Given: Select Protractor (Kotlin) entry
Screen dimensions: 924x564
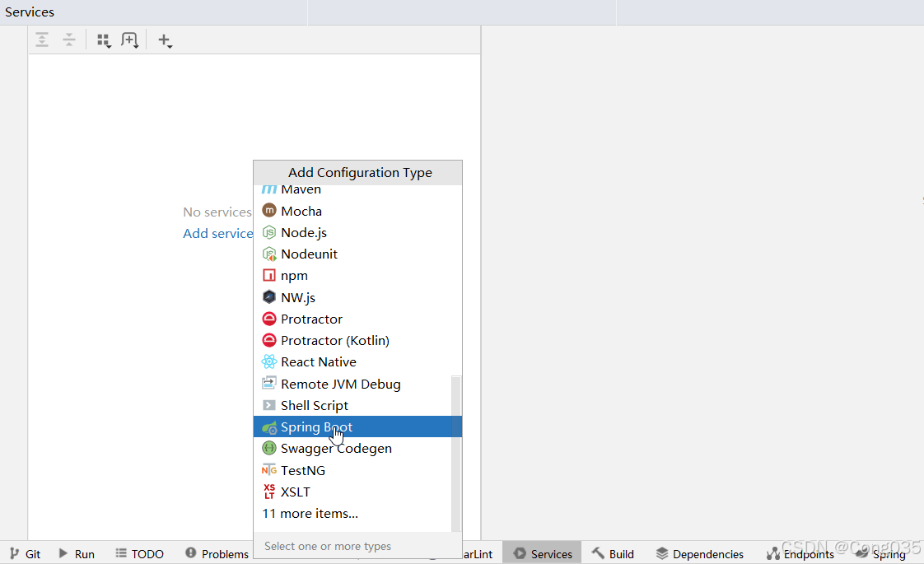Looking at the screenshot, I should pos(357,341).
